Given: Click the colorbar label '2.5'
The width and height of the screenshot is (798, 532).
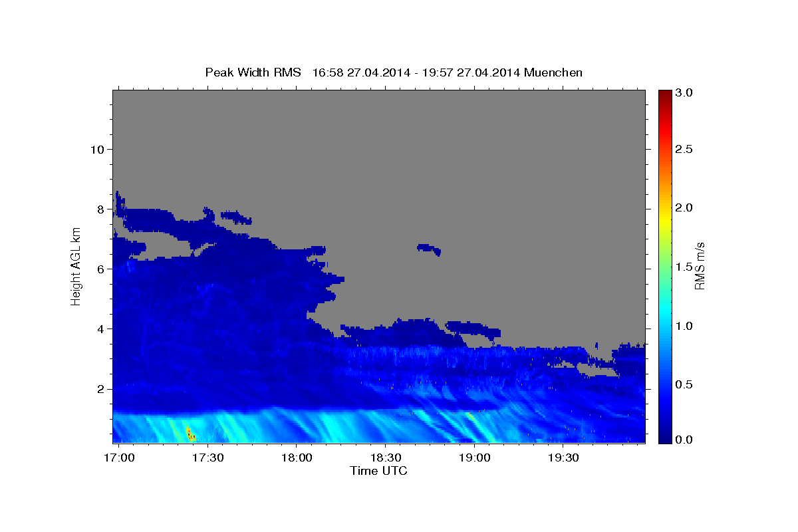Looking at the screenshot, I should (x=684, y=150).
